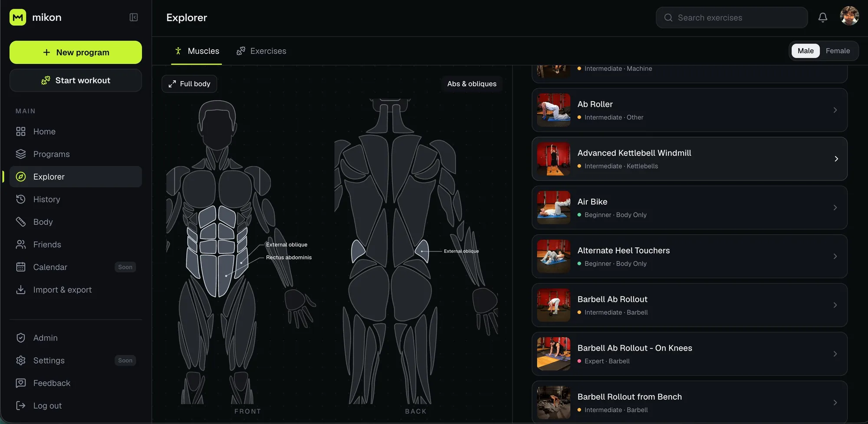Open notifications bell icon

(x=822, y=17)
